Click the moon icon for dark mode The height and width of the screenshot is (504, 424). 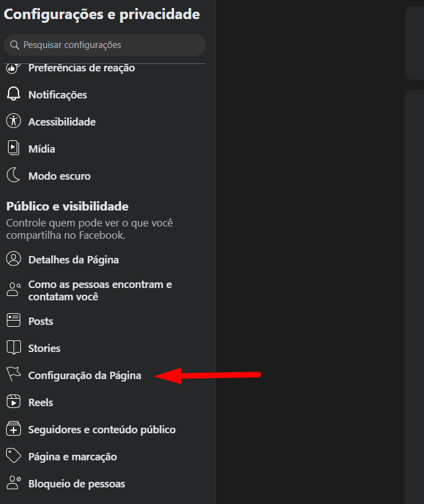[14, 175]
